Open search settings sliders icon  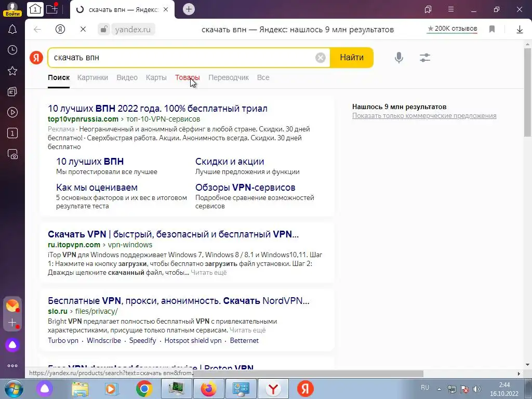(x=425, y=58)
